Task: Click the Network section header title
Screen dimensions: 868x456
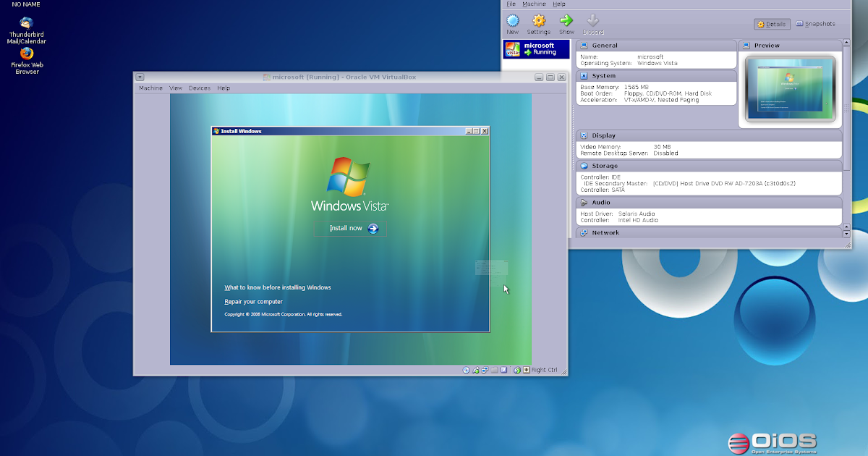Action: 605,233
